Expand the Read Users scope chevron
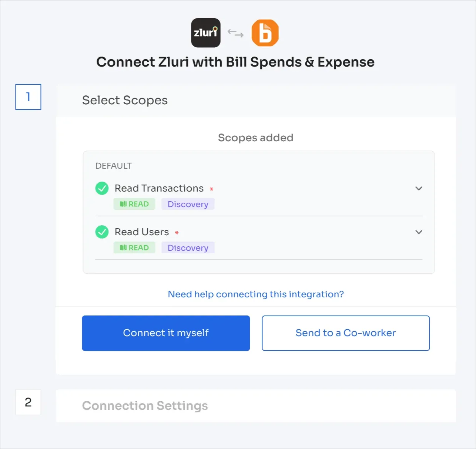The image size is (476, 449). point(419,232)
